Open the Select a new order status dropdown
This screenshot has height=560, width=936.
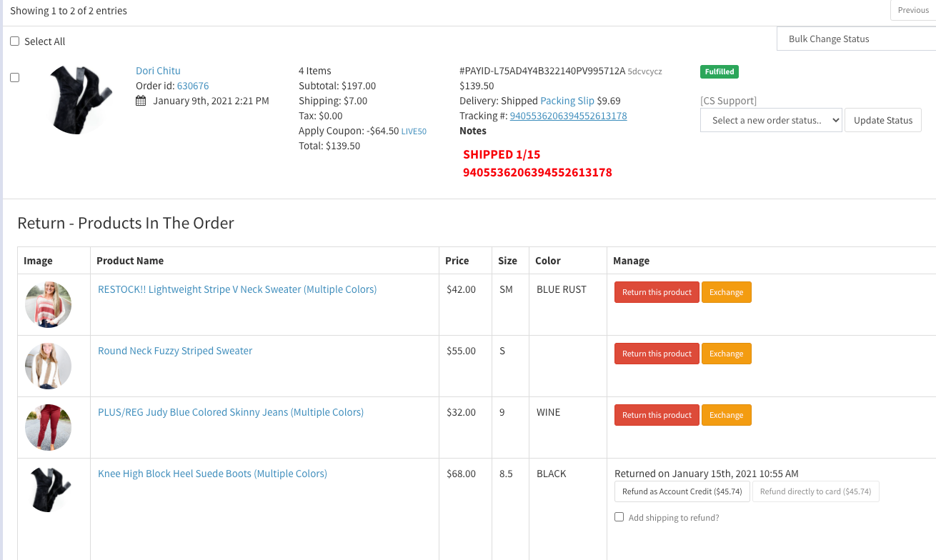click(772, 120)
